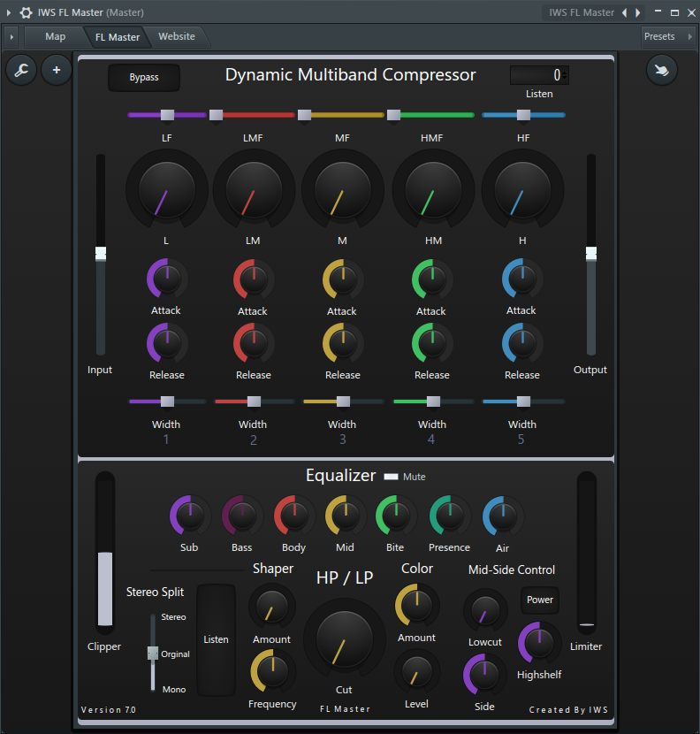Image resolution: width=700 pixels, height=734 pixels.
Task: Toggle the compressor Bypass button
Action: point(144,77)
